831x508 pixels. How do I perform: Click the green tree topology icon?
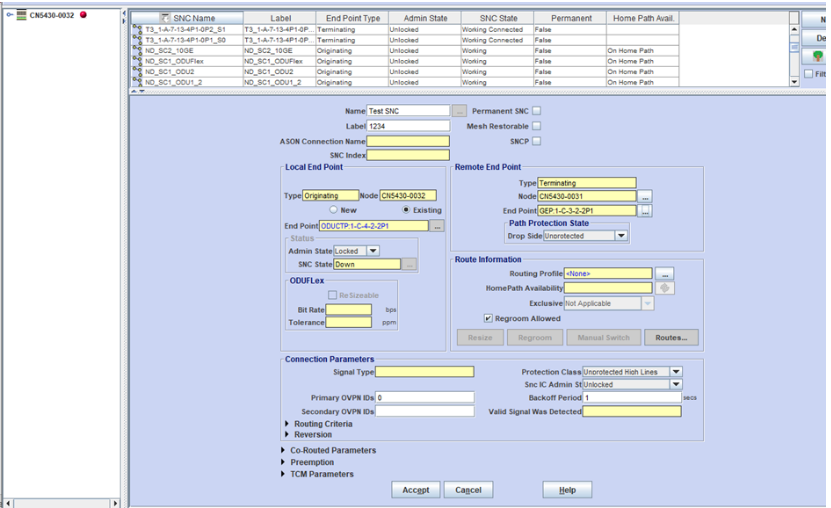click(x=818, y=56)
